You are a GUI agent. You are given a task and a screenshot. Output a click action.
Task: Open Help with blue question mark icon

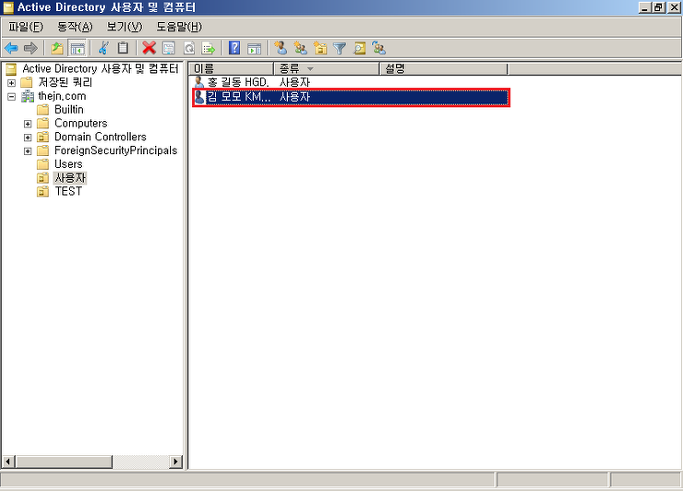[234, 48]
